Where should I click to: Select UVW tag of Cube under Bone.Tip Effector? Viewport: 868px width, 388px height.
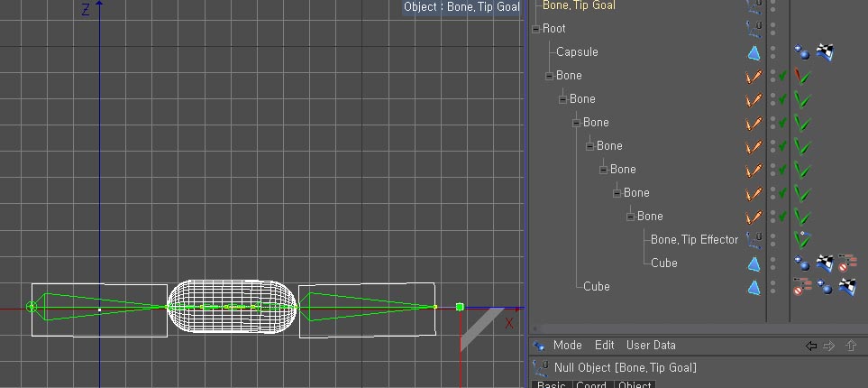click(x=825, y=263)
